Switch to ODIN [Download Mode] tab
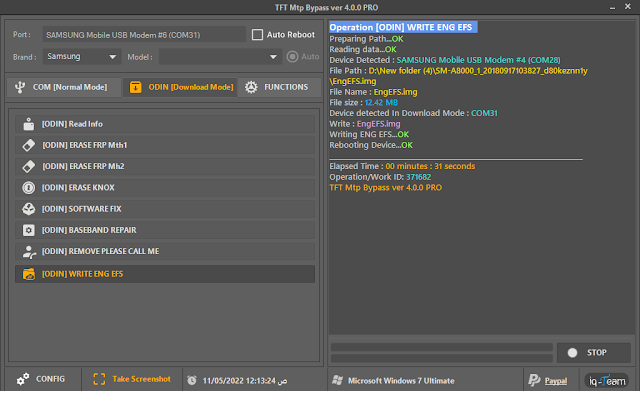 180,87
